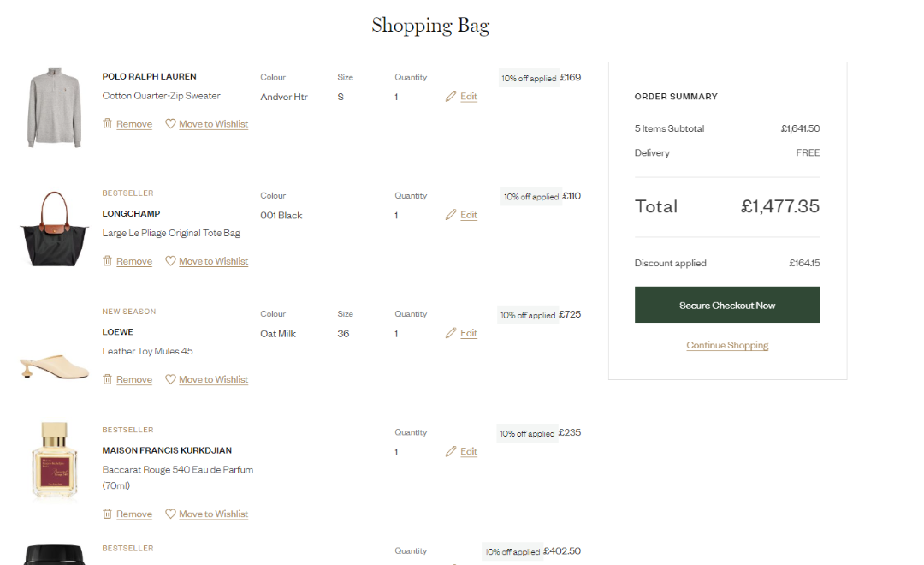This screenshot has height=565, width=924.
Task: Edit the Longchamp tote bag details
Action: tap(468, 216)
